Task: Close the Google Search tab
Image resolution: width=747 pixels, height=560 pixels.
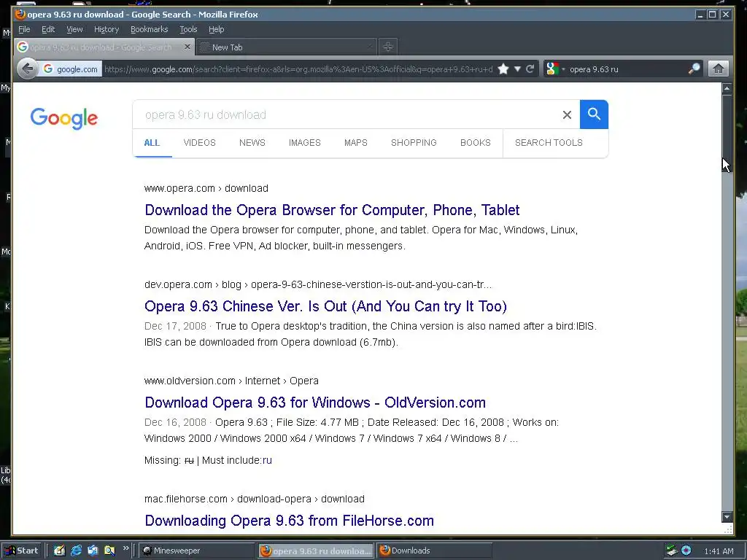Action: (x=187, y=47)
